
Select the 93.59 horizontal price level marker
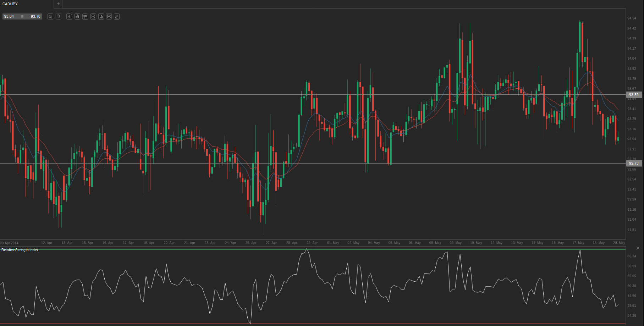click(x=634, y=95)
